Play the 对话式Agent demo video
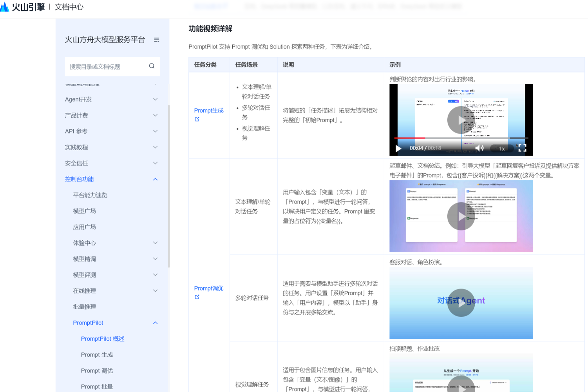The height and width of the screenshot is (392, 588). (x=461, y=303)
